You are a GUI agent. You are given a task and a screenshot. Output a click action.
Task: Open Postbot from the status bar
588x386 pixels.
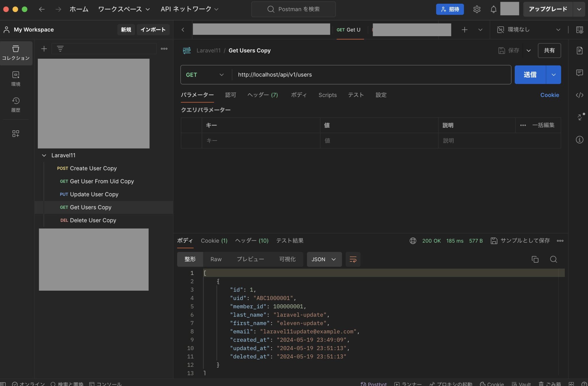pos(373,384)
